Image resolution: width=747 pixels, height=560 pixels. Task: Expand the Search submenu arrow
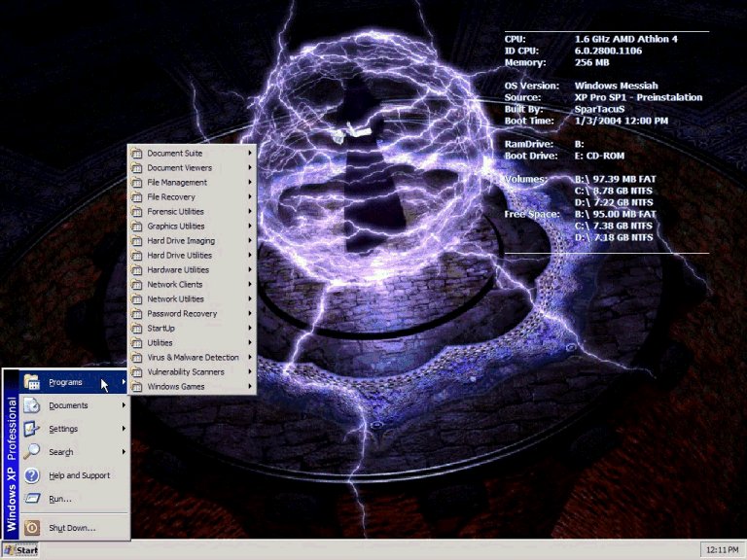(124, 451)
